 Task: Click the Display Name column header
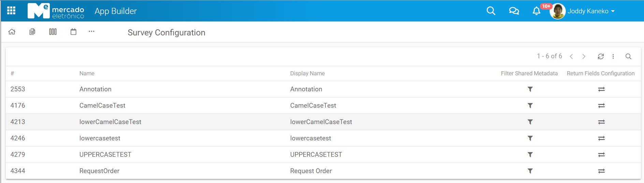pyautogui.click(x=307, y=73)
